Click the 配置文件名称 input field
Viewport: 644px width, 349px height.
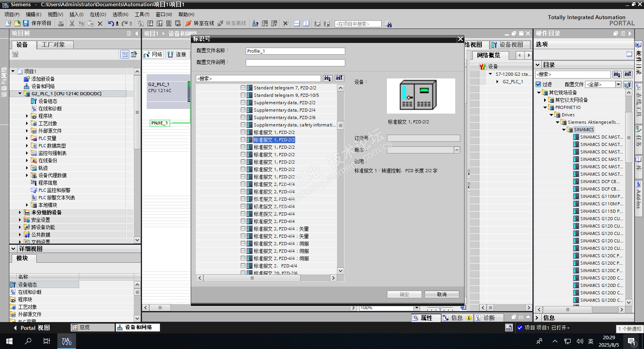[295, 51]
